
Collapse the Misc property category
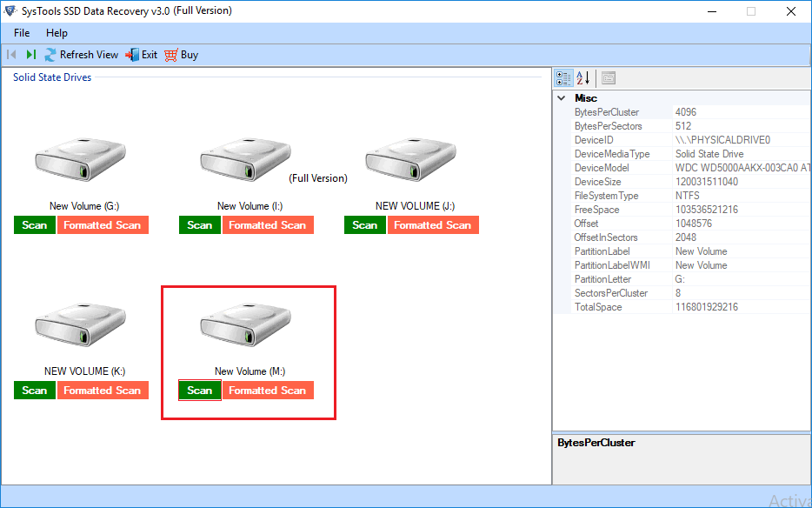[562, 98]
